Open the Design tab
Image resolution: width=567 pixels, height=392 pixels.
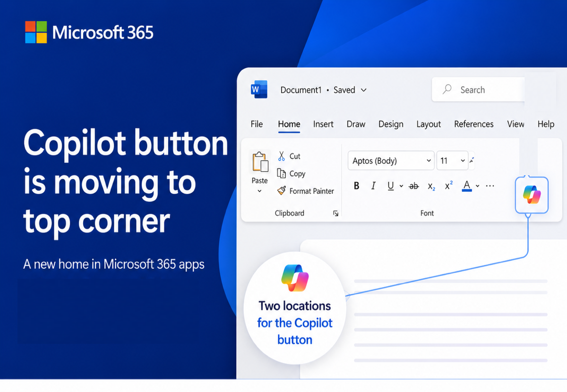(x=391, y=124)
